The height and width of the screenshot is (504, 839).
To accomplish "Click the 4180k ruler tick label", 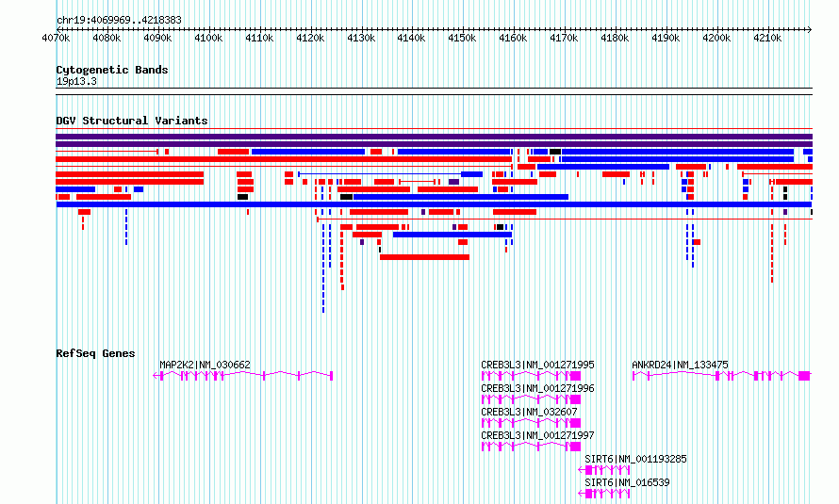I will 615,38.
